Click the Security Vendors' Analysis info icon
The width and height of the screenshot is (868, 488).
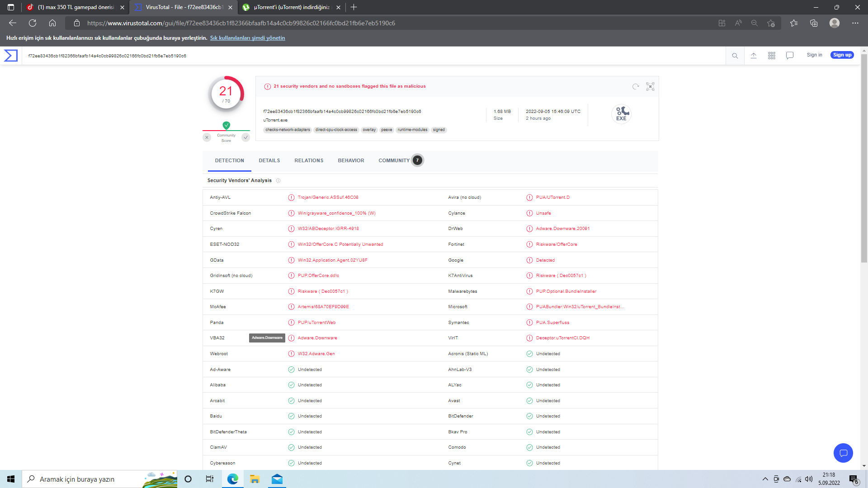[x=278, y=181]
